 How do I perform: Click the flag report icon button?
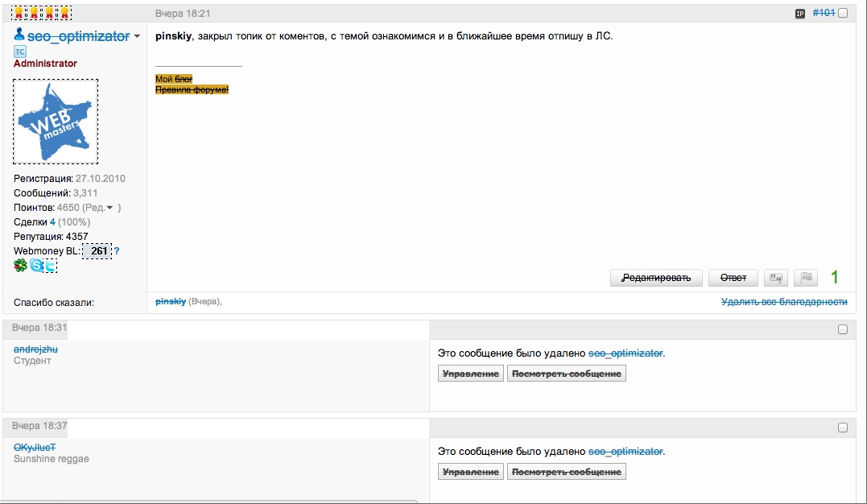coord(806,278)
